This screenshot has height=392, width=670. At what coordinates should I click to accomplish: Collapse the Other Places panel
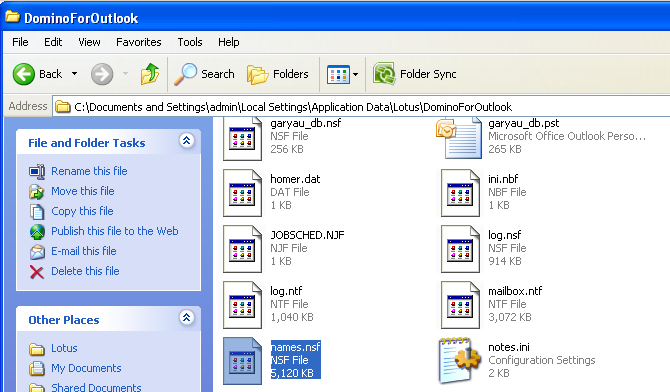click(x=187, y=318)
